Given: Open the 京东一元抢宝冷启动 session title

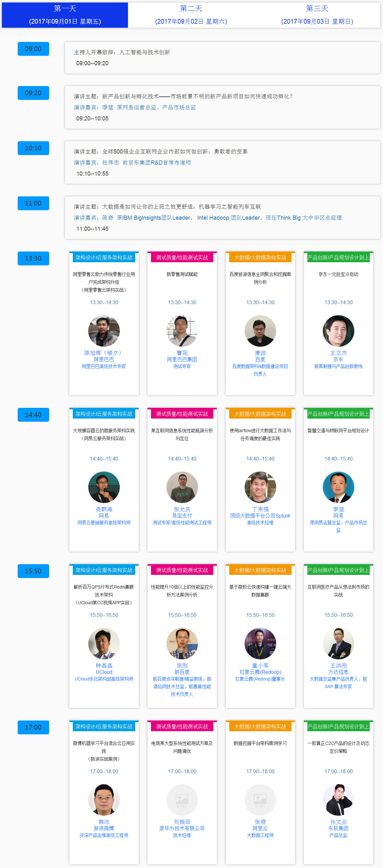Looking at the screenshot, I should pyautogui.click(x=339, y=274).
